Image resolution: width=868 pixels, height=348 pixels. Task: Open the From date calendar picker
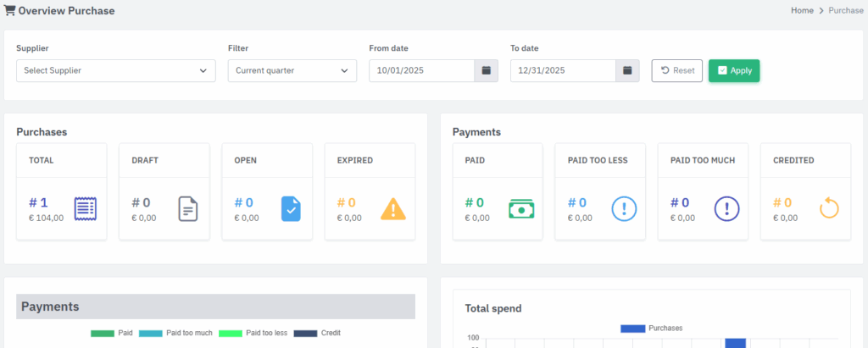point(486,70)
